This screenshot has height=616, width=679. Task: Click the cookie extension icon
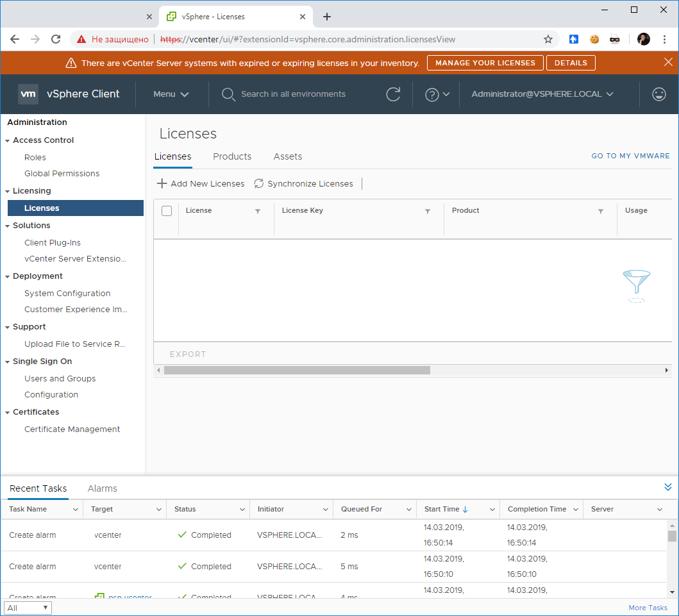click(594, 39)
